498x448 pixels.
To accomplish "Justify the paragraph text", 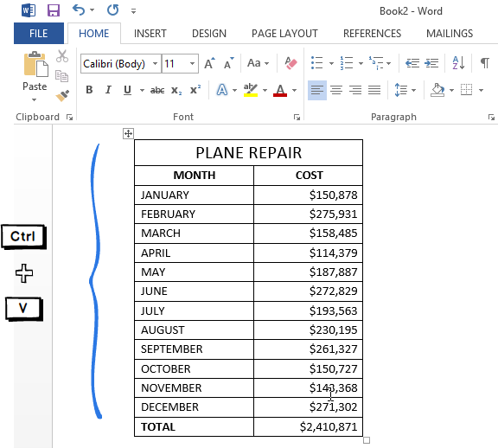I will click(x=374, y=90).
